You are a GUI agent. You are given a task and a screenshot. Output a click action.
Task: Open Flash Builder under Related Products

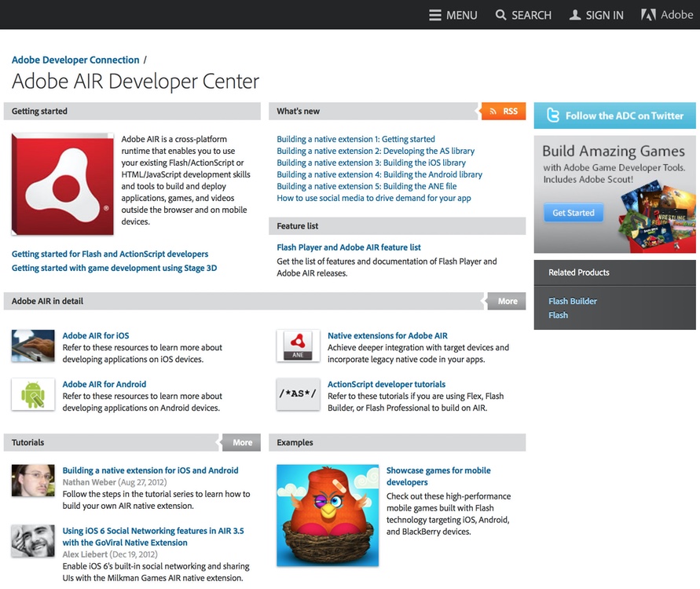(x=574, y=301)
